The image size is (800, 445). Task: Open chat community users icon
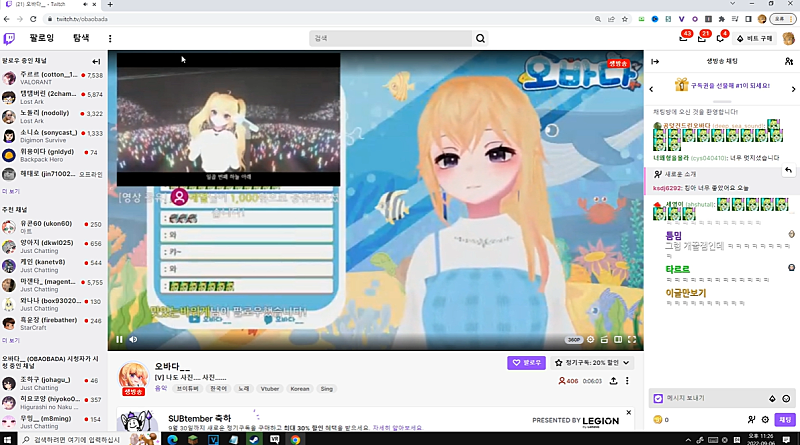click(x=789, y=61)
